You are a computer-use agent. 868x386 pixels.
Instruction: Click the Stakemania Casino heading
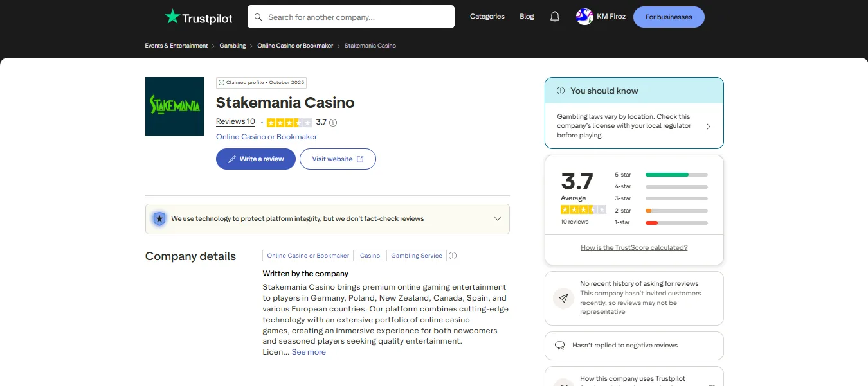(285, 103)
